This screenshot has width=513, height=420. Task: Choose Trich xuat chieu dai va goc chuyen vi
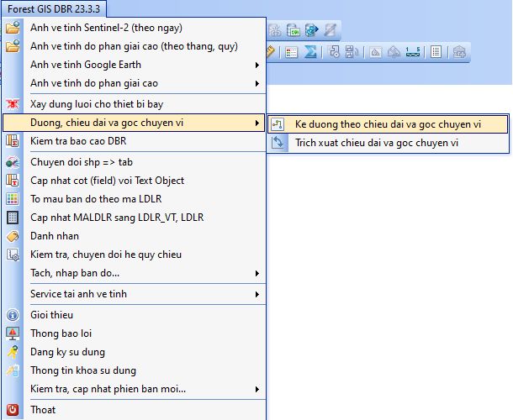point(388,143)
